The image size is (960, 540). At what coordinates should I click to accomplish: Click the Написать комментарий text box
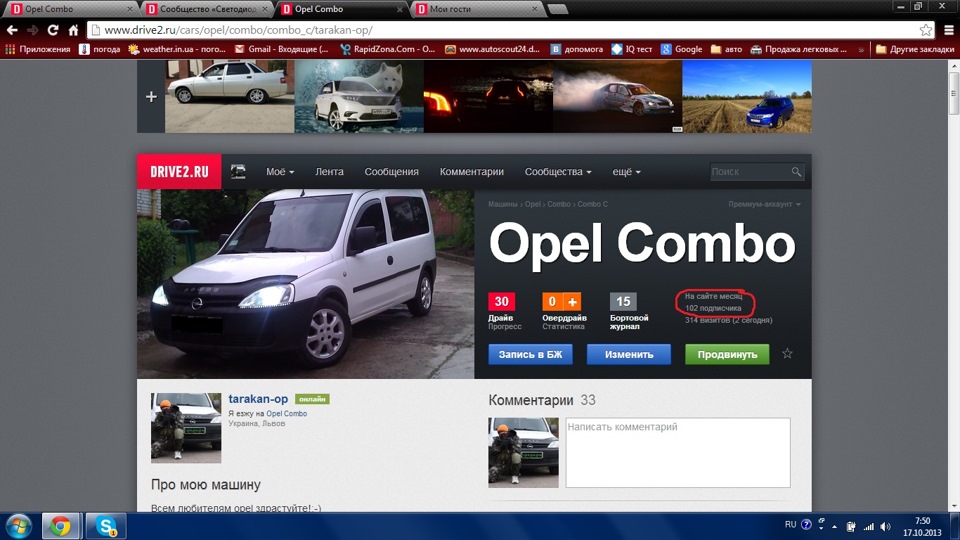[x=678, y=452]
